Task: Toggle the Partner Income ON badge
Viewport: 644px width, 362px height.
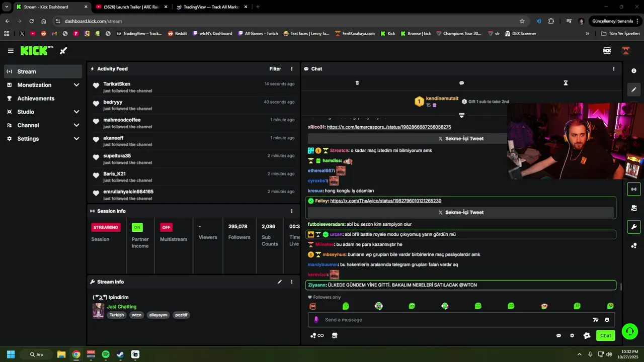Action: tap(137, 227)
